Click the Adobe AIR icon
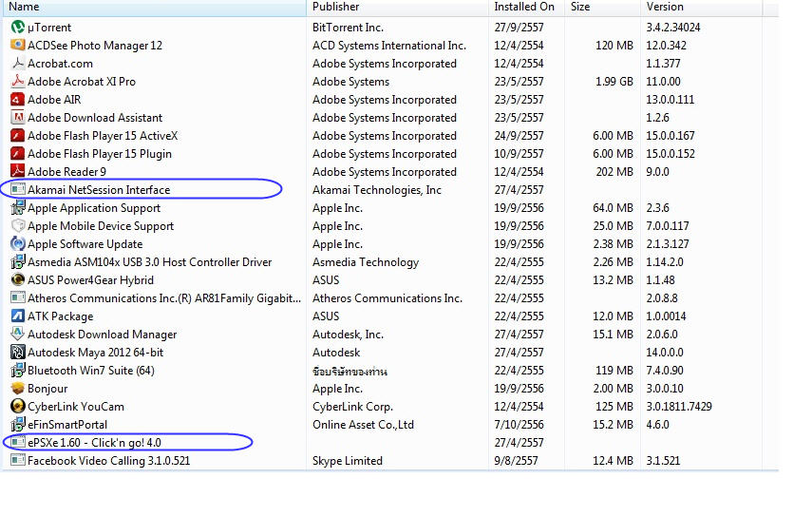This screenshot has width=812, height=517. click(x=18, y=100)
